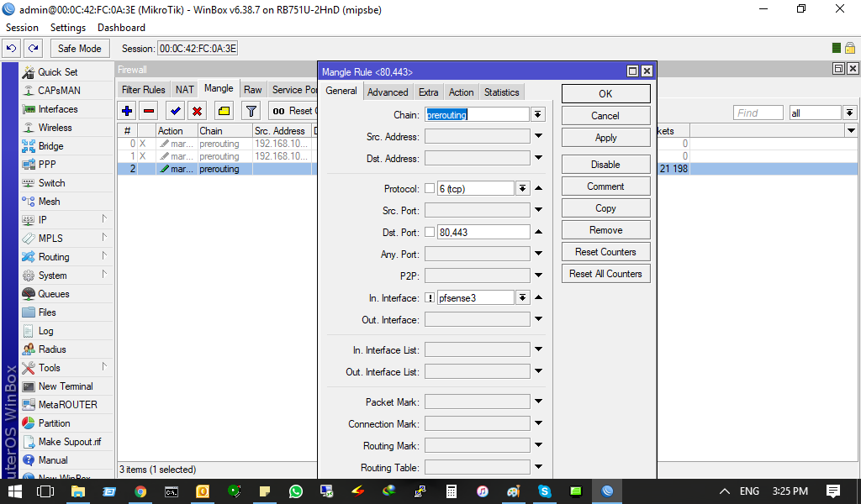Switch to Action tab
The height and width of the screenshot is (504, 861).
click(x=462, y=92)
